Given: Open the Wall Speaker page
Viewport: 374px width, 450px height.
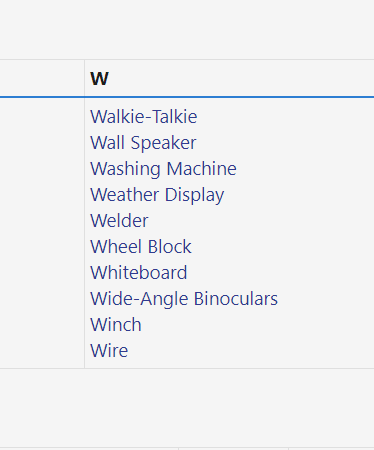Looking at the screenshot, I should [x=143, y=143].
